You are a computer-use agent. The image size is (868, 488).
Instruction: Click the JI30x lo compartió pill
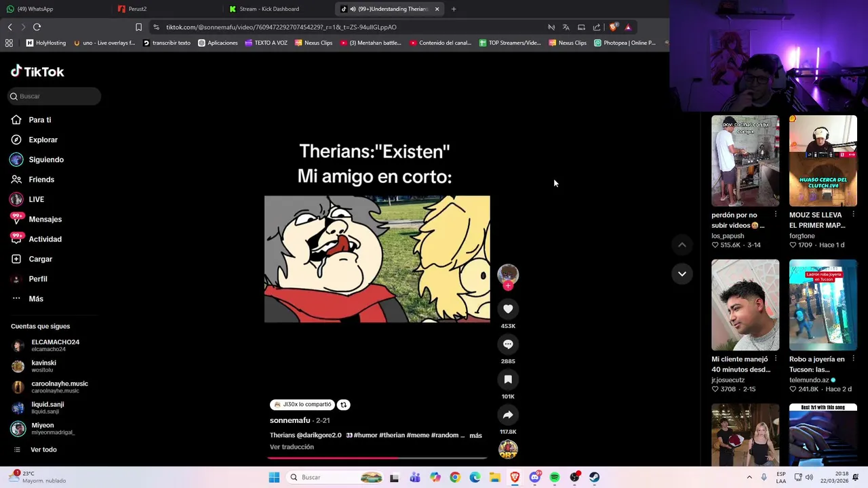tap(302, 405)
